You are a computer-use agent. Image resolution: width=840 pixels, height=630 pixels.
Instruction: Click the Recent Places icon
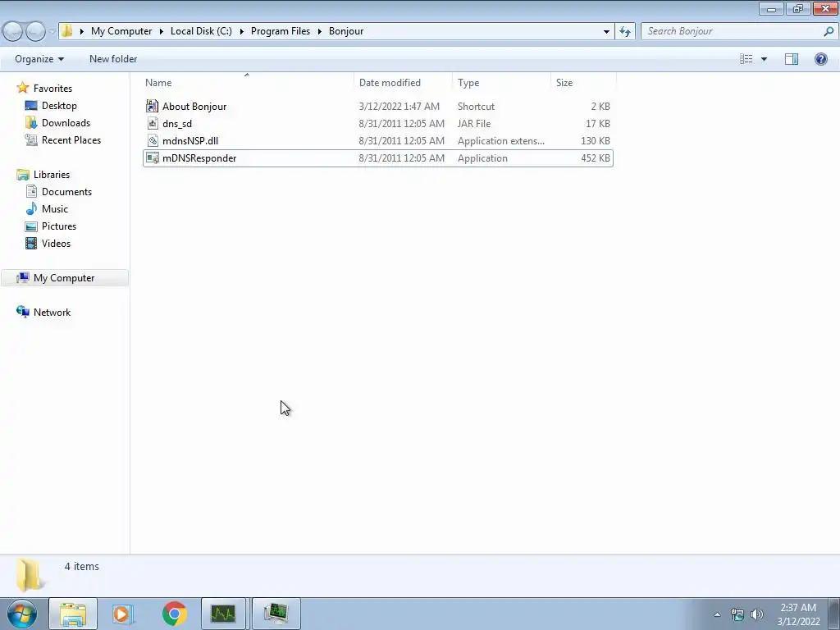31,139
